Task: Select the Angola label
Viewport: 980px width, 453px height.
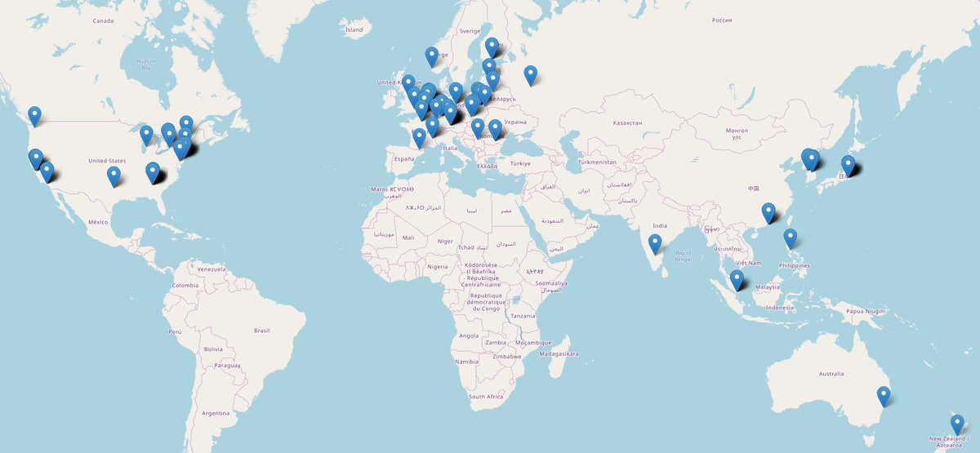Action: (469, 335)
